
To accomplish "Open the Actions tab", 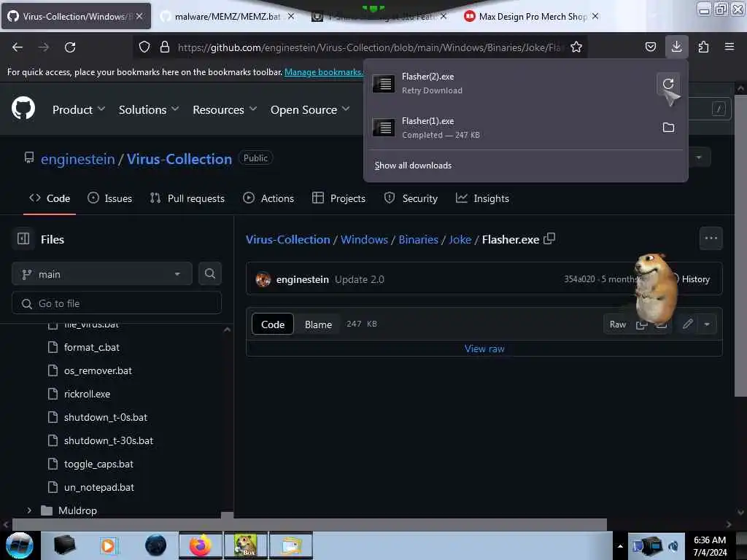I will (268, 198).
